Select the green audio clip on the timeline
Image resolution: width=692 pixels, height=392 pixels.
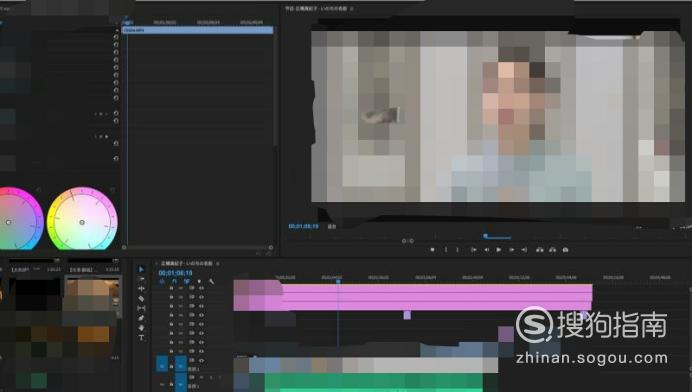pos(373,382)
